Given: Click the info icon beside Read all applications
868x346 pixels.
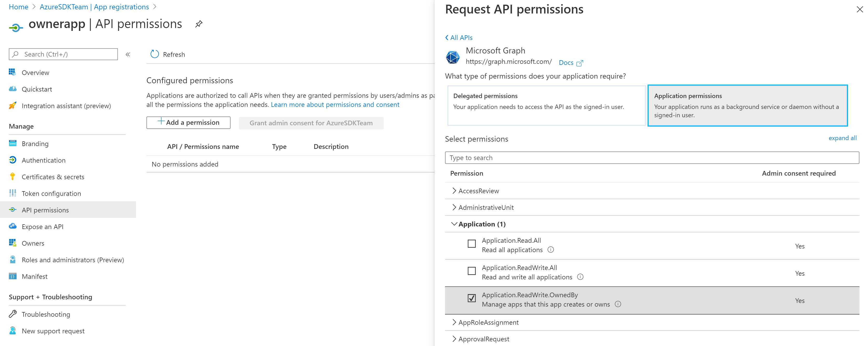Looking at the screenshot, I should pyautogui.click(x=551, y=250).
